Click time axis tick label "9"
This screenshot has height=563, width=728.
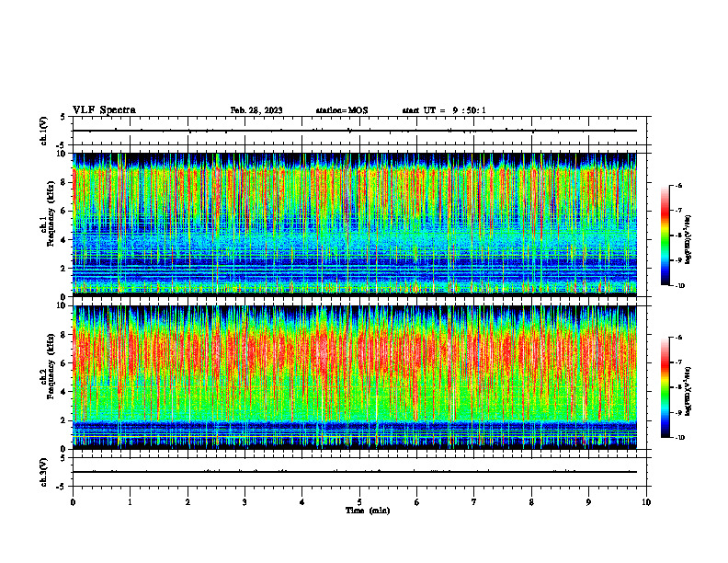click(588, 502)
